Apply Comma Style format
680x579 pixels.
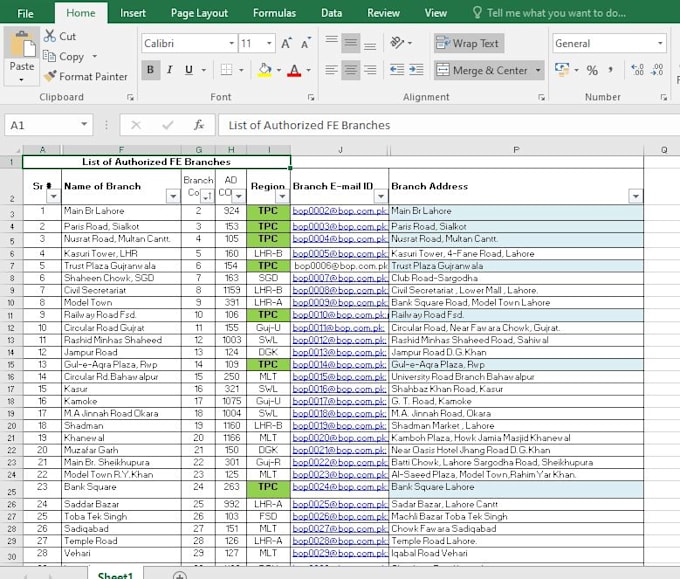click(611, 69)
